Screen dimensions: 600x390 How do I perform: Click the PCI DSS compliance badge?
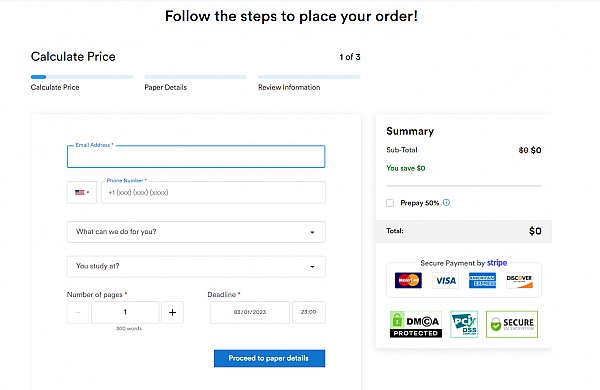click(x=464, y=324)
